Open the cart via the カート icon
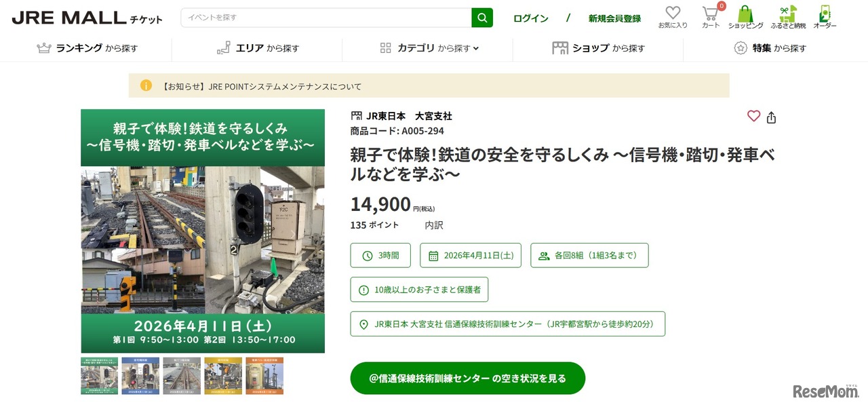 709,14
